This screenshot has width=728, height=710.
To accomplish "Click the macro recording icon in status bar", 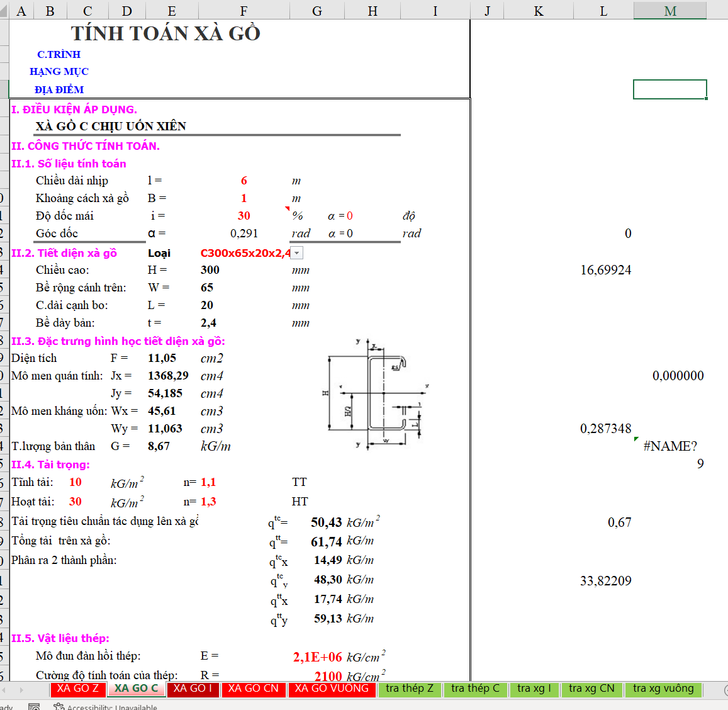I will click(x=34, y=706).
